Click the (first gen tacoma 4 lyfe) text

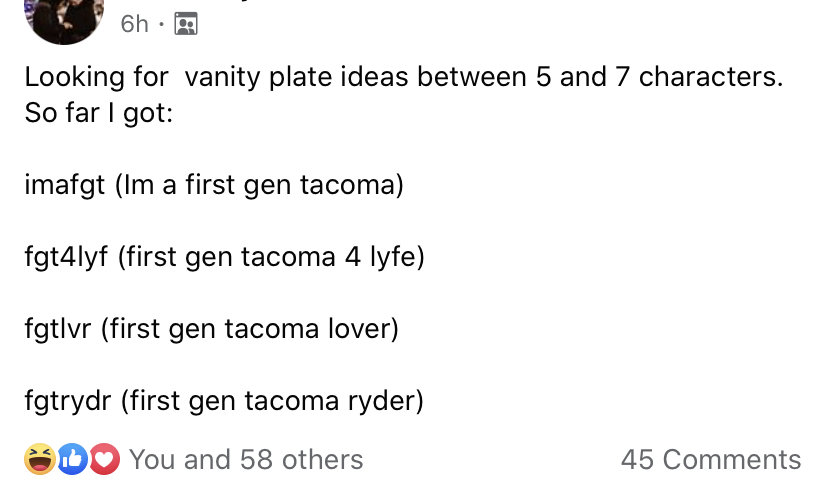pyautogui.click(x=271, y=257)
